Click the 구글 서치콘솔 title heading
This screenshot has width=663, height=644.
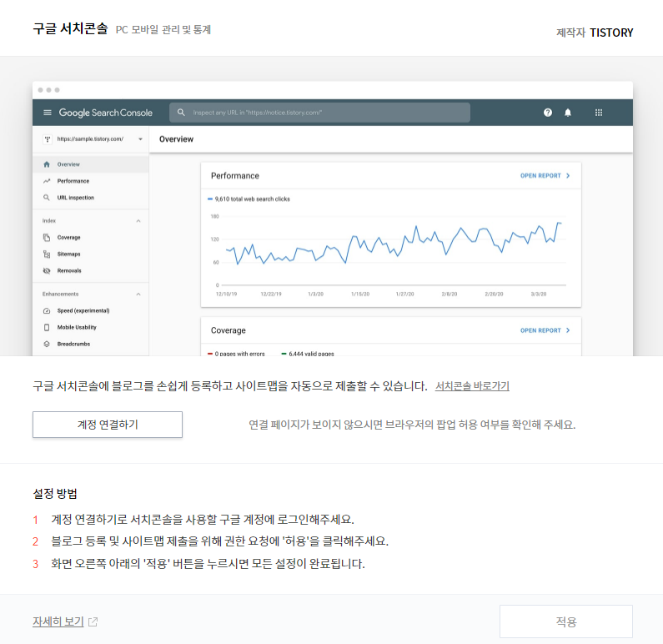pos(71,28)
